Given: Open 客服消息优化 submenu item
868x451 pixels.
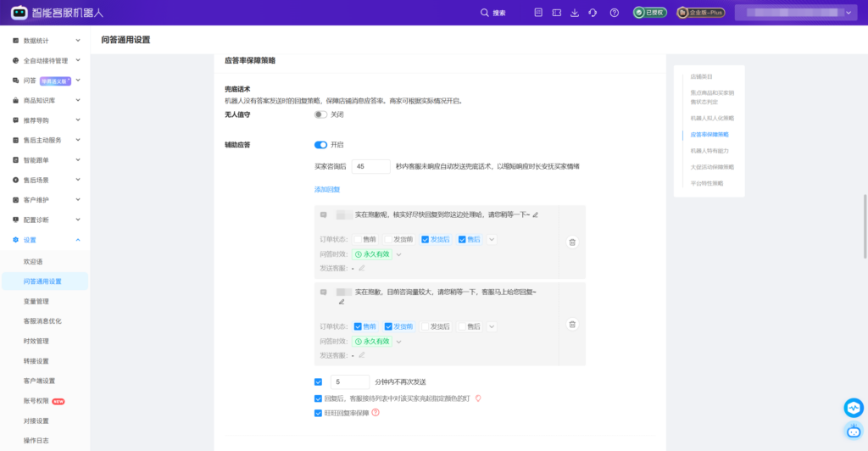Looking at the screenshot, I should pyautogui.click(x=42, y=321).
